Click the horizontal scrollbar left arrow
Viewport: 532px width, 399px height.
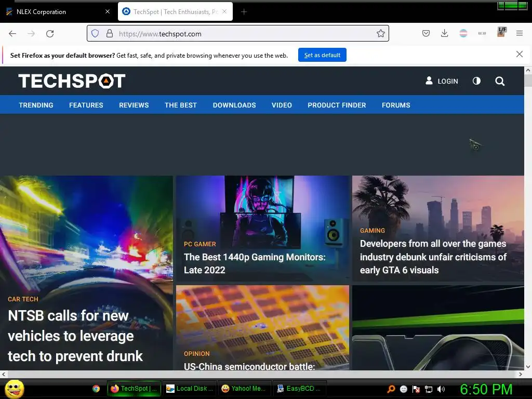click(x=4, y=374)
